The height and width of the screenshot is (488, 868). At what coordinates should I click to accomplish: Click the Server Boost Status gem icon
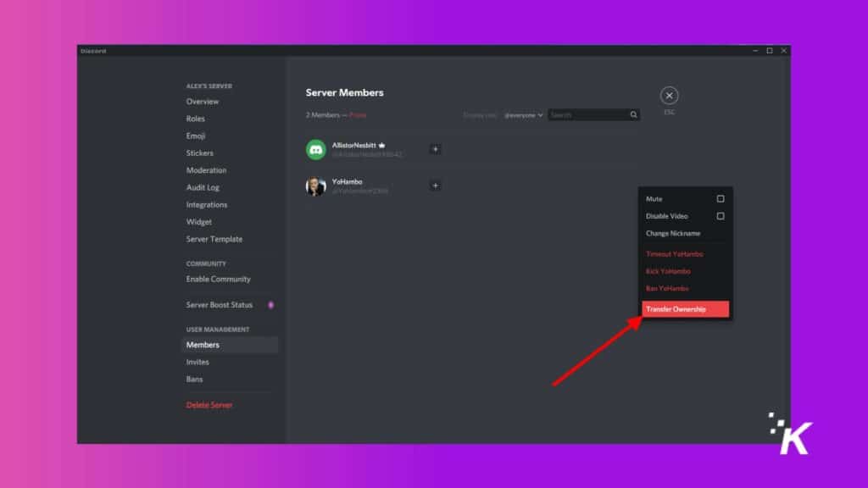[270, 305]
